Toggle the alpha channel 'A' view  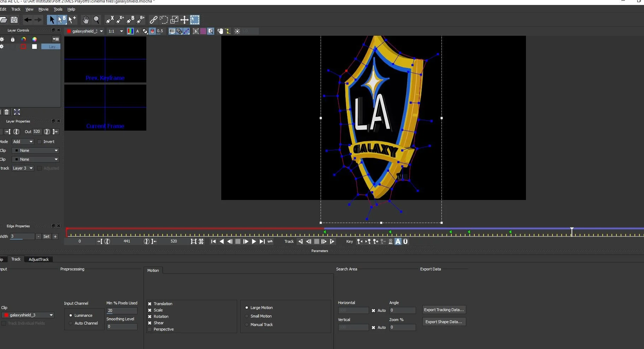tap(137, 31)
